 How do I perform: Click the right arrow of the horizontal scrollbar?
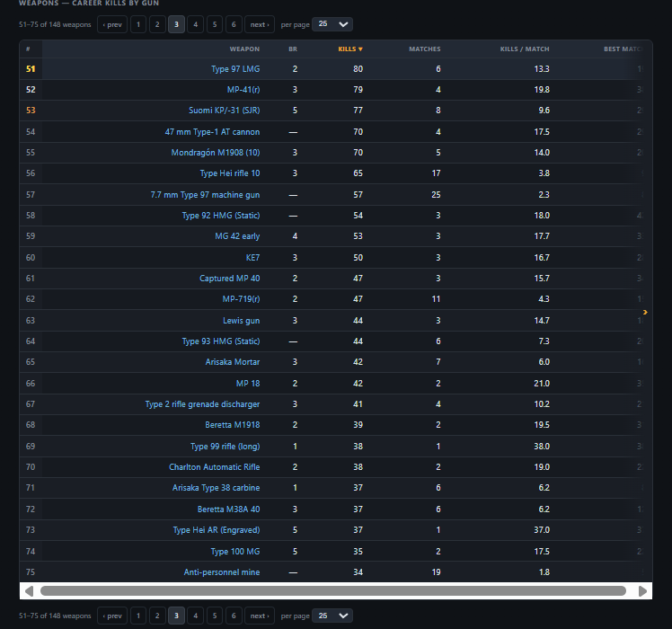642,591
